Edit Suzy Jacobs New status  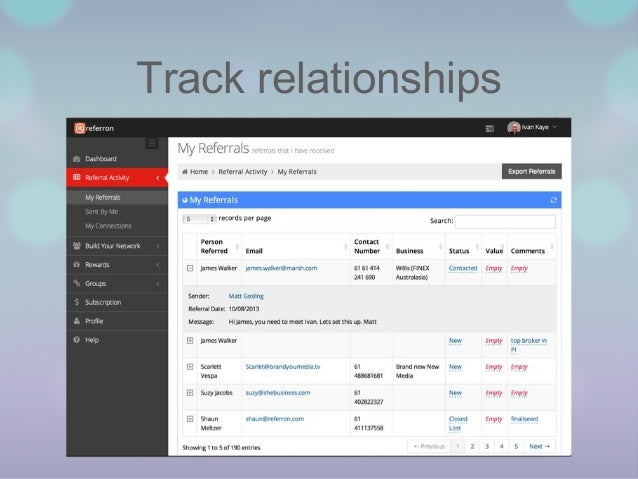click(x=455, y=393)
